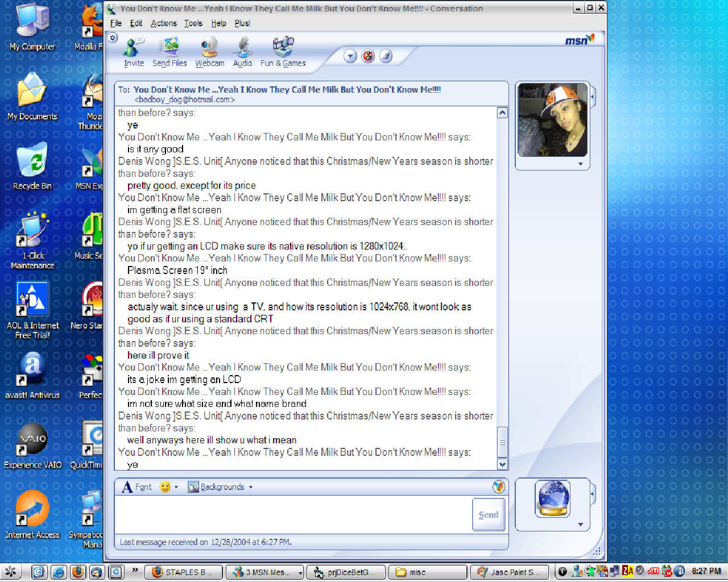Click the ATI tray icon

click(653, 571)
